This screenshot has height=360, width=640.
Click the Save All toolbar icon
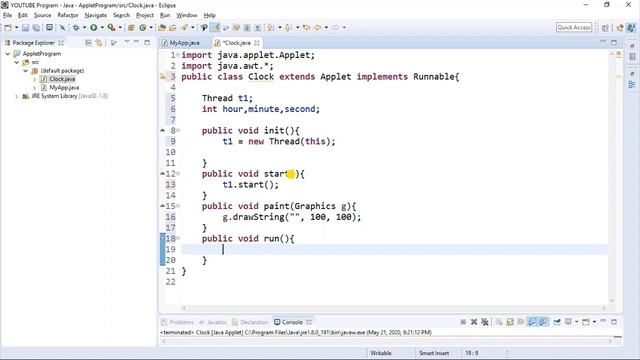click(36, 27)
